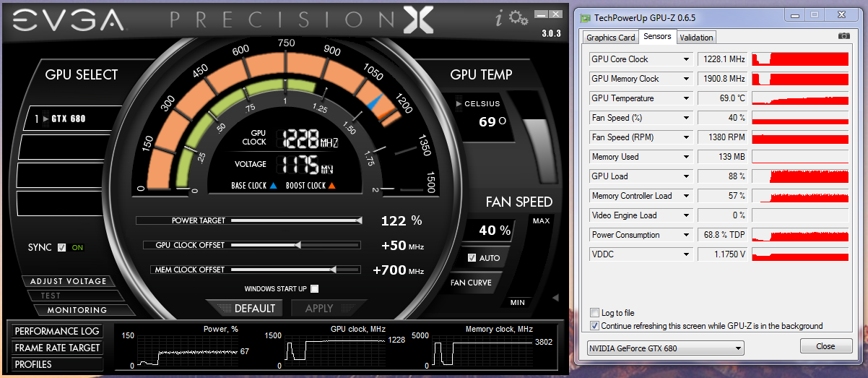
Task: Switch to Sensors tab
Action: point(657,36)
